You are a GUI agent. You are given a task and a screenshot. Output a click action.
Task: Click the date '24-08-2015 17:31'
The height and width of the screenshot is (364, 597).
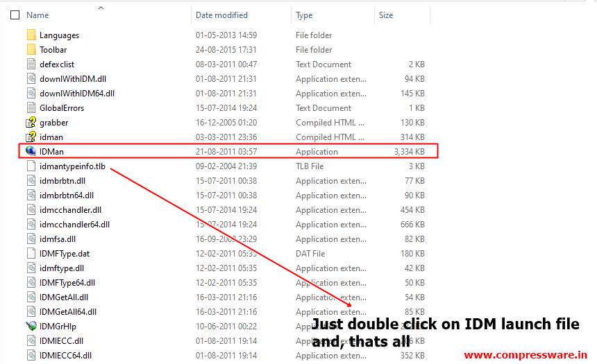coord(226,49)
